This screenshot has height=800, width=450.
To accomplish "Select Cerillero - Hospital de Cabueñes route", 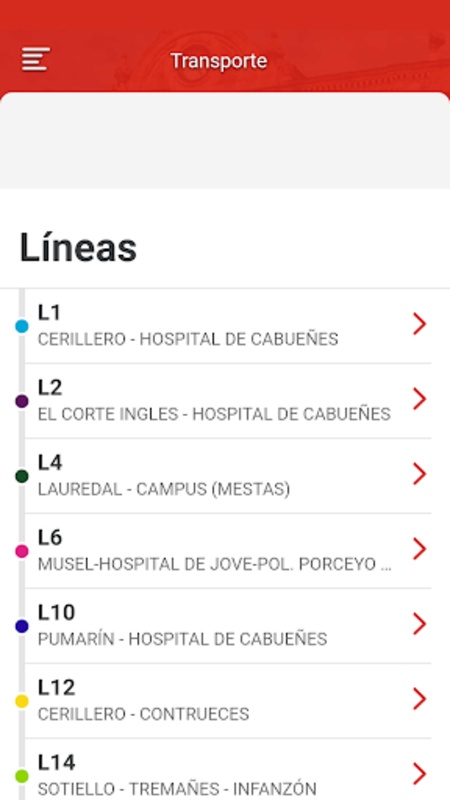I will point(188,339).
